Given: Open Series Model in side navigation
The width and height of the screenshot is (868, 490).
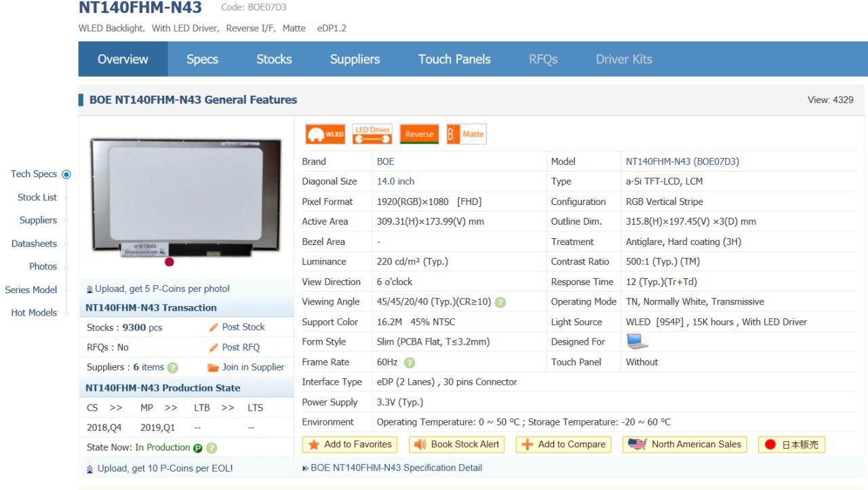Looking at the screenshot, I should [x=31, y=290].
